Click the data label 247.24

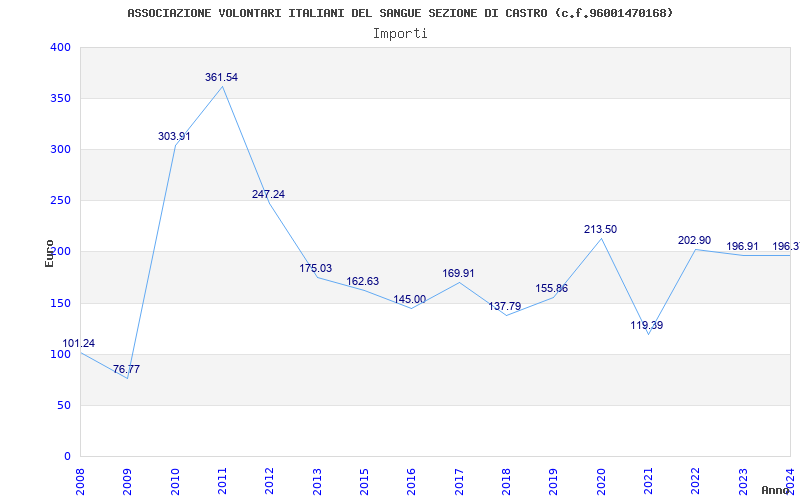click(268, 194)
